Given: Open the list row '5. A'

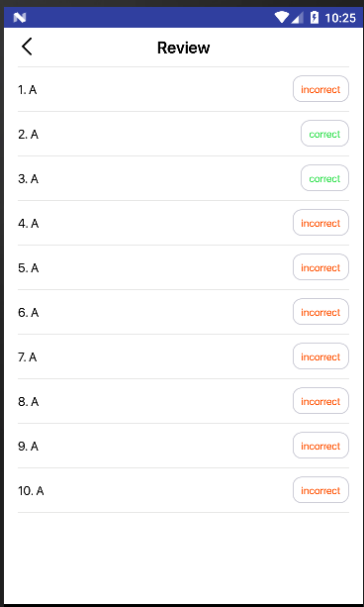Looking at the screenshot, I should click(x=183, y=267).
